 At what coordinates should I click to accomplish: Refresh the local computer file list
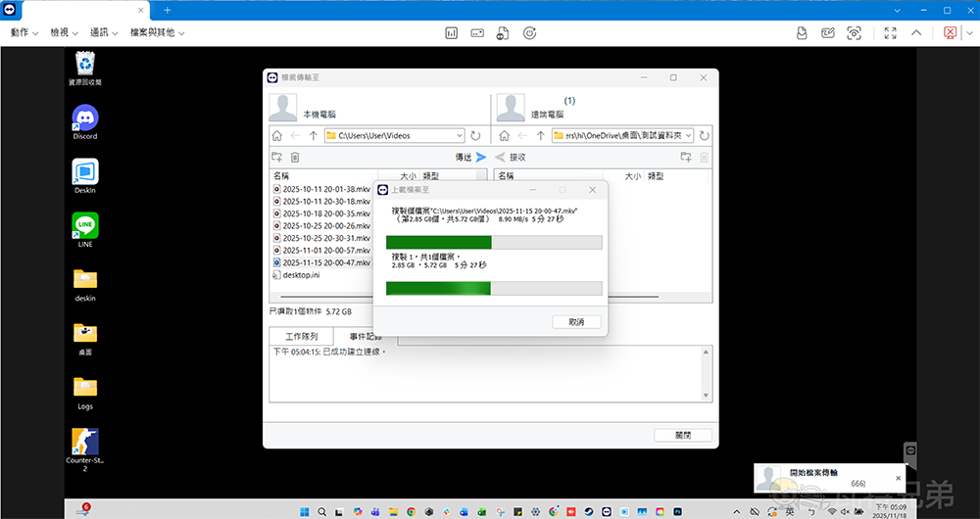coord(476,136)
